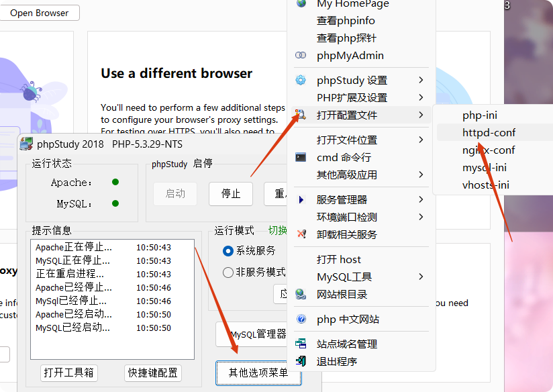Expand the 服务管理器 submenu arrow
The image size is (553, 392).
coord(421,200)
